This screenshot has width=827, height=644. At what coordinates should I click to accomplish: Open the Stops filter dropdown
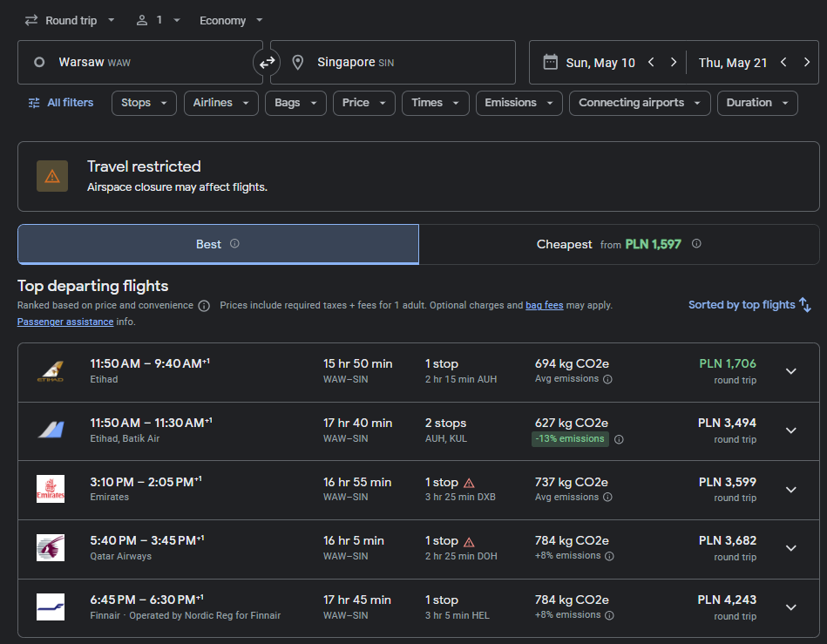144,103
